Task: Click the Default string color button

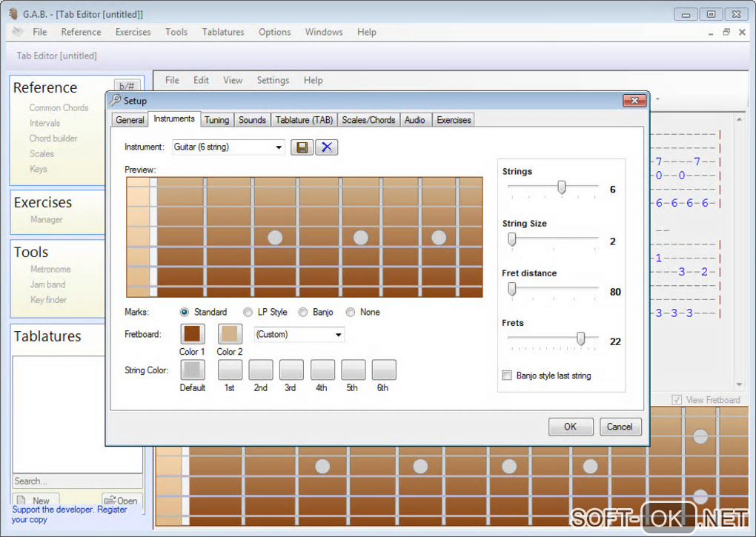Action: [193, 370]
